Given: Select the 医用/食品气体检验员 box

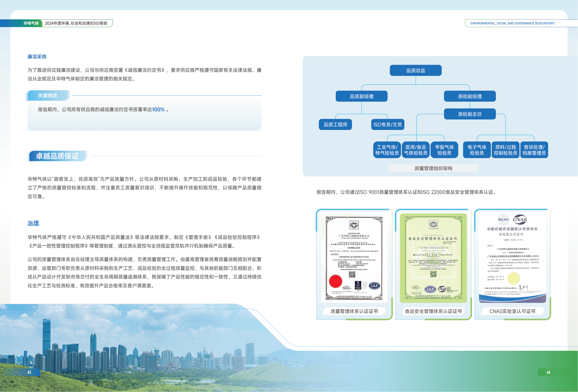Looking at the screenshot, I should (x=415, y=150).
